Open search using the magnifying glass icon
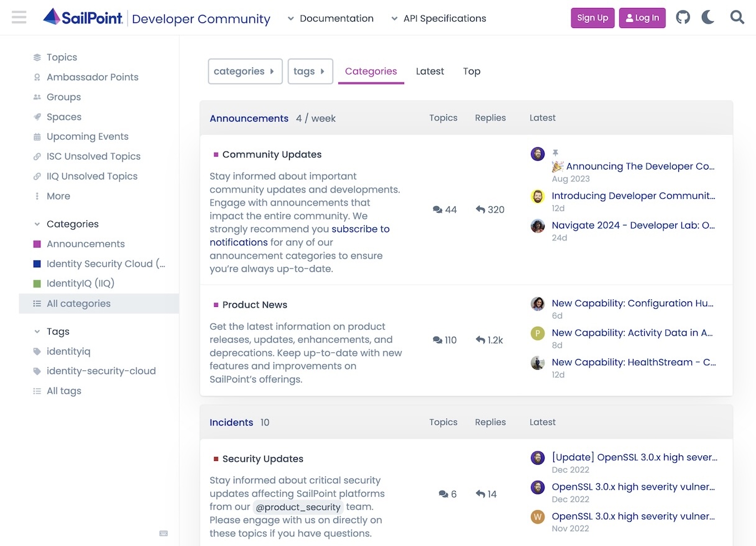 pos(737,17)
